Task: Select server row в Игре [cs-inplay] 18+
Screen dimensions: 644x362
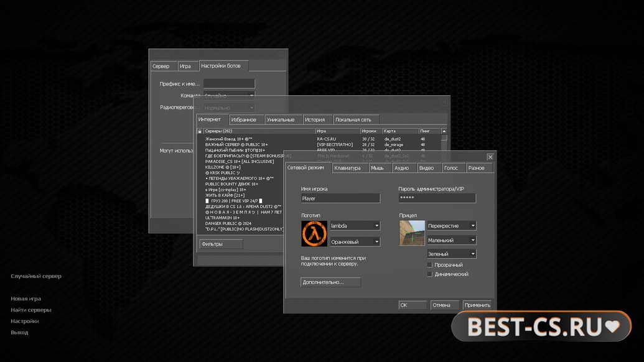Action: [240, 190]
